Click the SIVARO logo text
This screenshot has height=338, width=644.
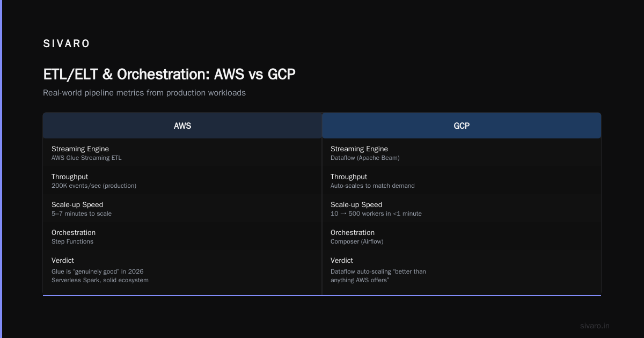67,44
